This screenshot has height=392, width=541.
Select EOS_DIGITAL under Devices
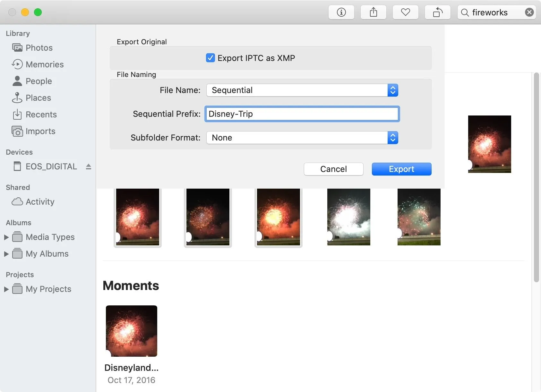(x=51, y=166)
